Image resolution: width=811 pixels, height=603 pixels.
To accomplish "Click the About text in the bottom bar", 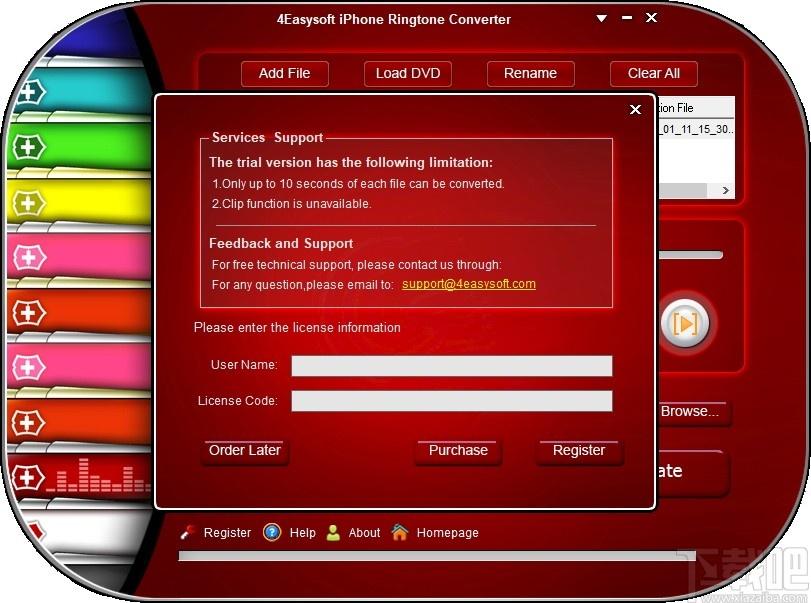I will [x=364, y=533].
